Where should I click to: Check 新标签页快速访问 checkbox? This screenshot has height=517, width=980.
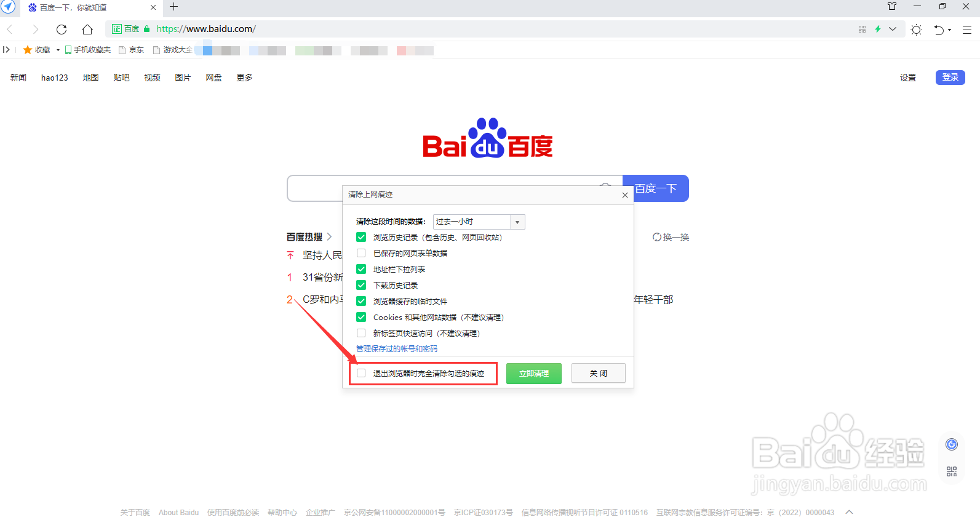pyautogui.click(x=361, y=333)
